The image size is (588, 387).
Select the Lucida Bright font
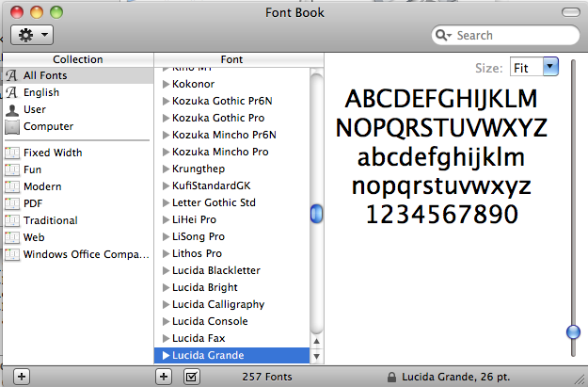tap(231, 287)
